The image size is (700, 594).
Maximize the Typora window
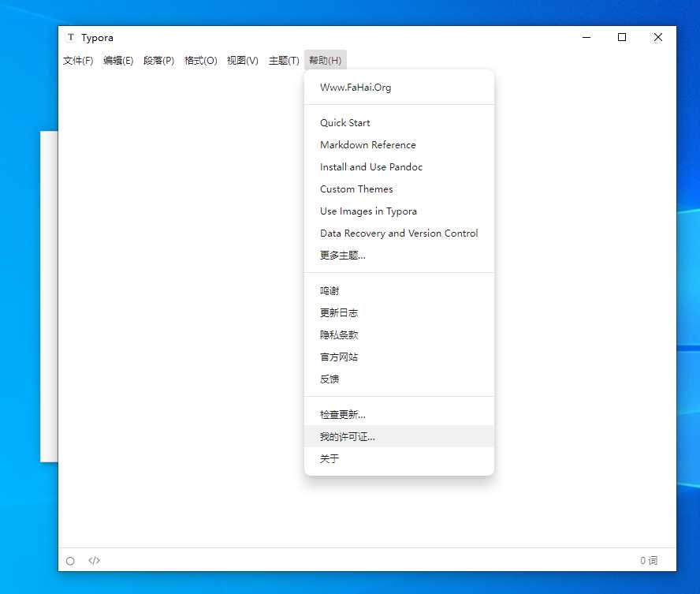pyautogui.click(x=622, y=38)
